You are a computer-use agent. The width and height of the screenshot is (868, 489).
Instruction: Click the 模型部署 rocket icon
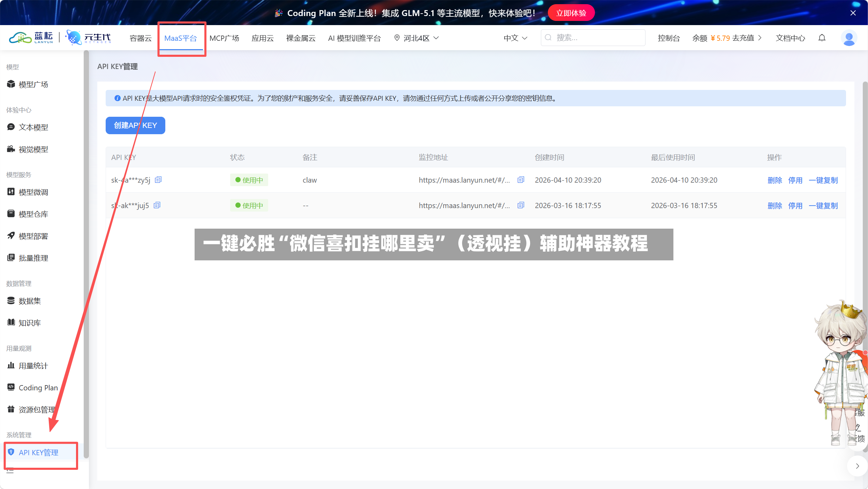pyautogui.click(x=11, y=236)
